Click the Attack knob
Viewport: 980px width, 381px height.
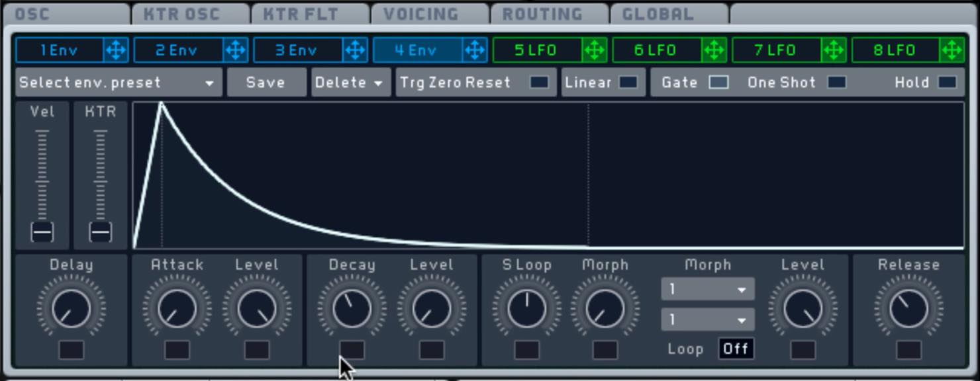pos(177,308)
